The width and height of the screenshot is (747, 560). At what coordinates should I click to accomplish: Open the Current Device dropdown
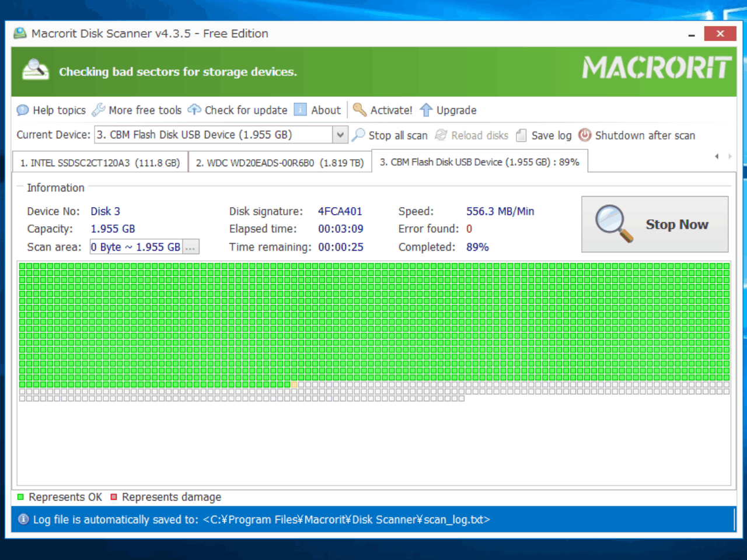tap(340, 135)
